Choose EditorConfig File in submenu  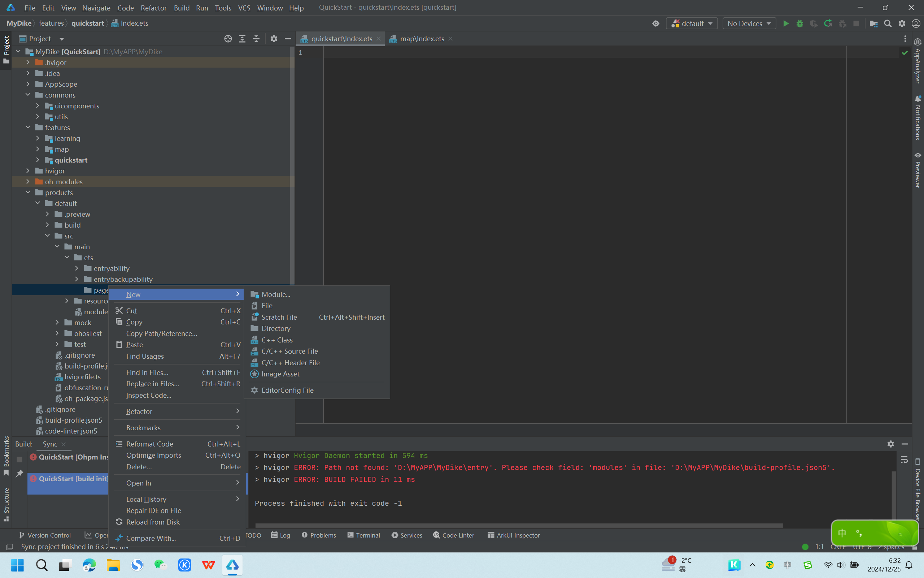click(317, 390)
